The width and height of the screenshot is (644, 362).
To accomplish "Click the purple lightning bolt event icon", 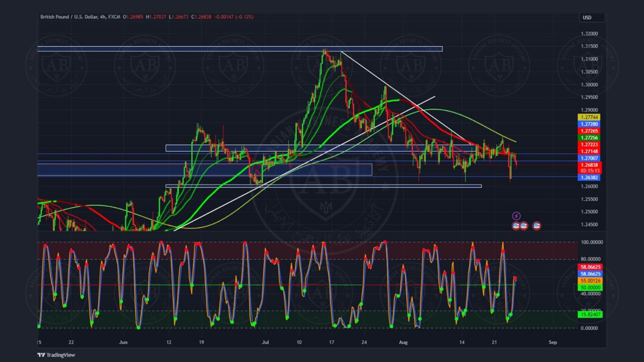I will click(516, 216).
